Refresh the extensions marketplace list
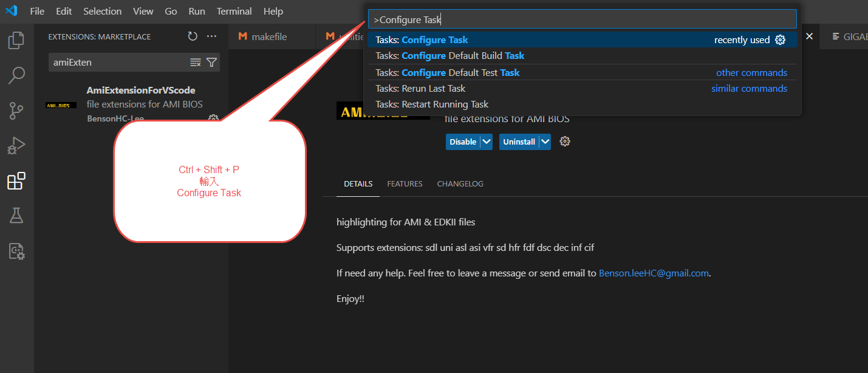The width and height of the screenshot is (868, 373). 193,36
